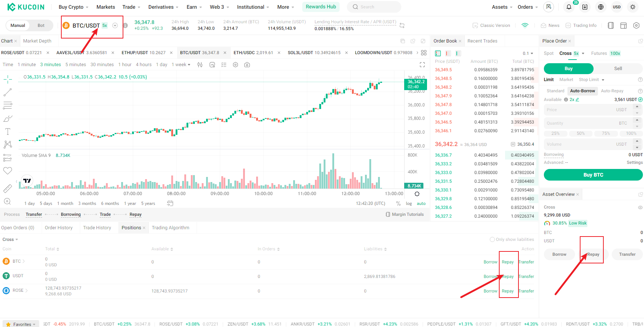Select the brush drawing tool
644x327 pixels.
pos(8,118)
